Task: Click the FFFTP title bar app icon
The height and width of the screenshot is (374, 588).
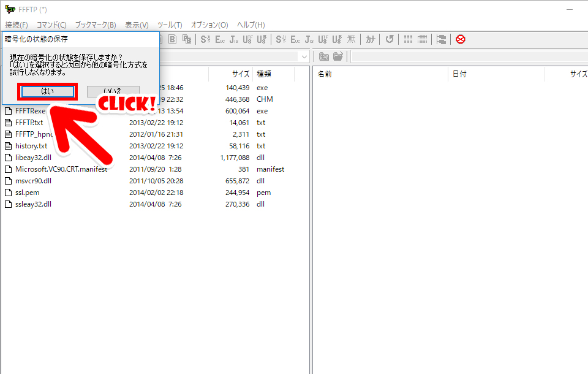Action: (10, 9)
